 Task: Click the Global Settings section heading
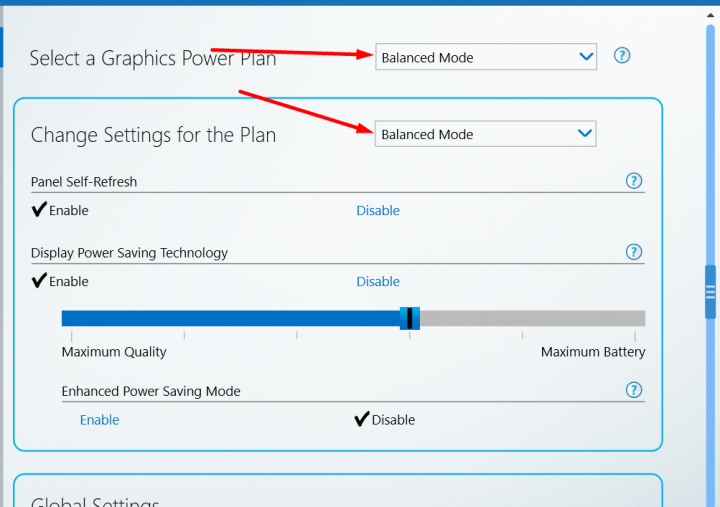(x=95, y=501)
